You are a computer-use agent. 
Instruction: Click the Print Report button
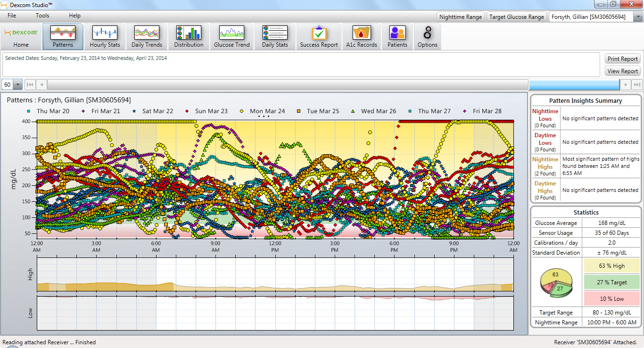(x=622, y=59)
